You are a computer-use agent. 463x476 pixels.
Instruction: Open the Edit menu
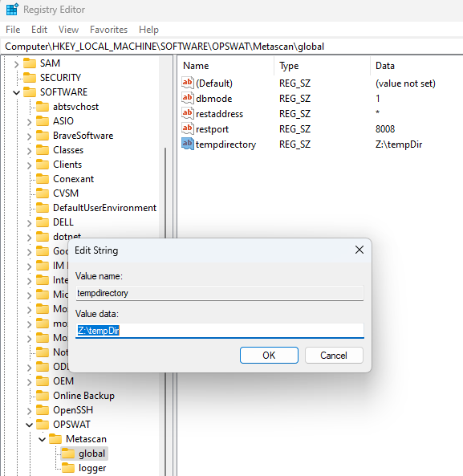[39, 30]
